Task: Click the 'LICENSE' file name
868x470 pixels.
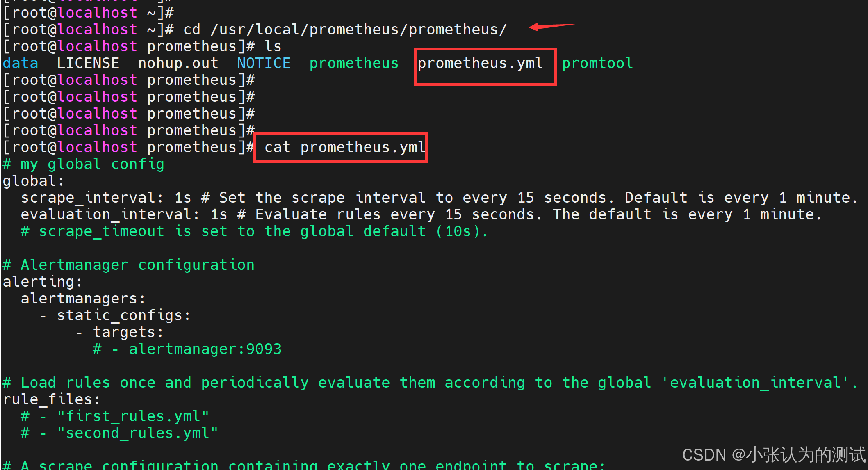Action: tap(88, 64)
